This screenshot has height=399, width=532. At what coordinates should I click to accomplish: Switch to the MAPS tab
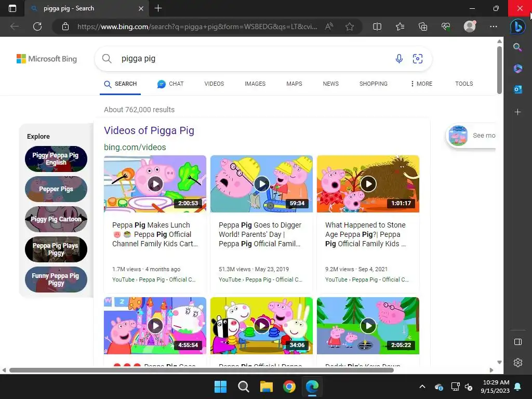coord(294,84)
